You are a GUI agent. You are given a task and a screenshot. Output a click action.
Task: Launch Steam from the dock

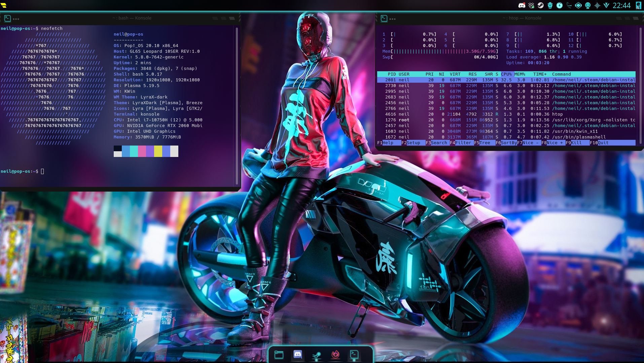pyautogui.click(x=317, y=355)
